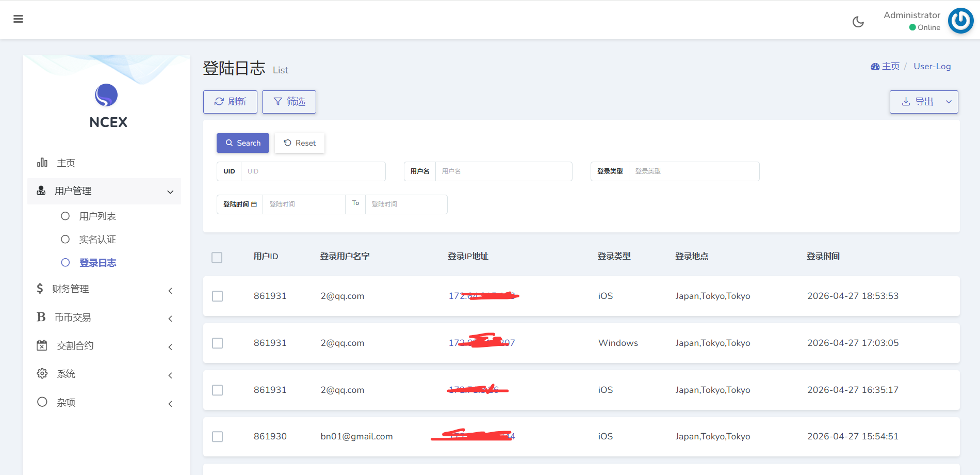Click the Administrator profile avatar
Screen dimensions: 980x475
960,21
